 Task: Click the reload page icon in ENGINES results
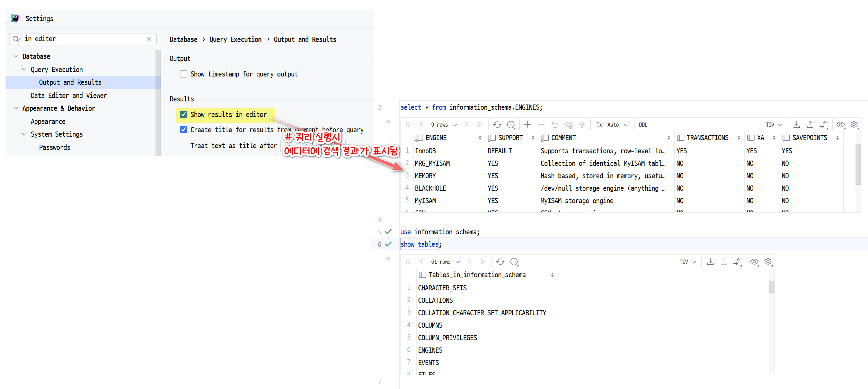(x=497, y=125)
